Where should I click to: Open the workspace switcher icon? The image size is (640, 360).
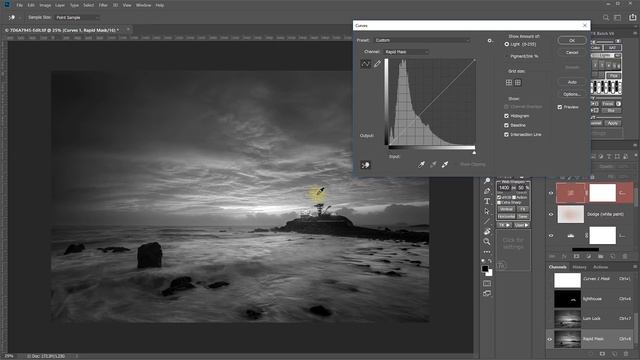618,18
